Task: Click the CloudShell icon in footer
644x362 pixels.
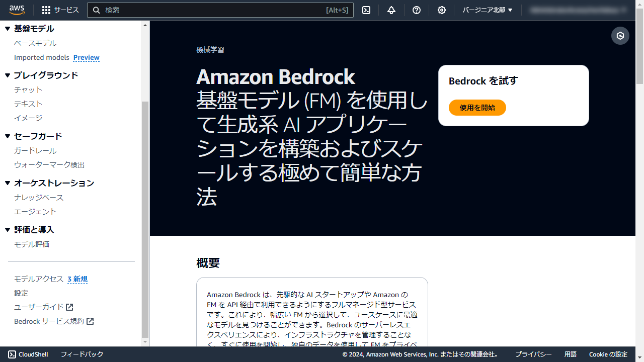Action: (x=12, y=354)
